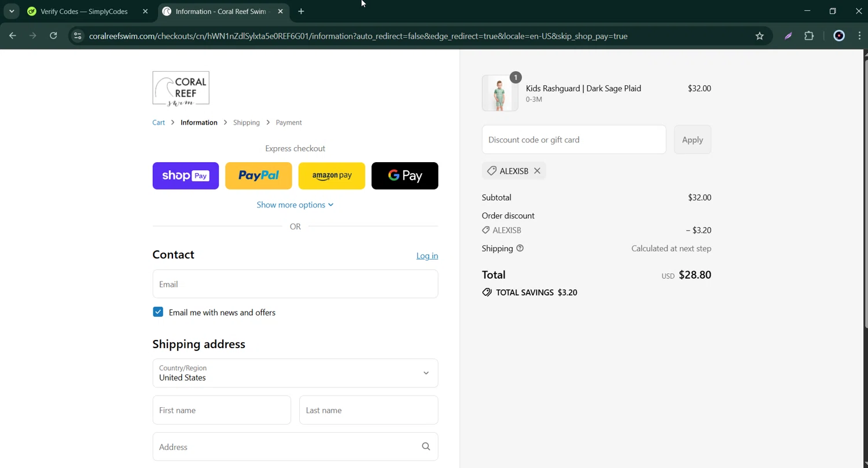Open the site information icon in address bar
868x468 pixels.
click(x=78, y=36)
